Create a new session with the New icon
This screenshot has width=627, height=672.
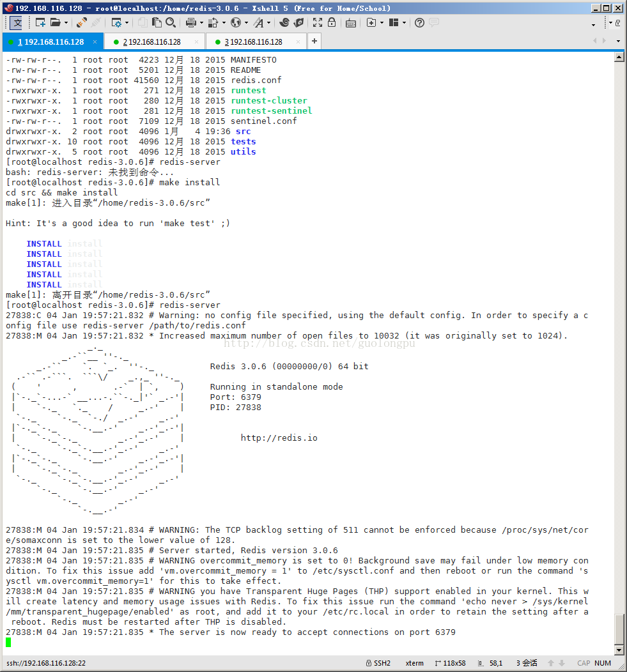coord(40,23)
